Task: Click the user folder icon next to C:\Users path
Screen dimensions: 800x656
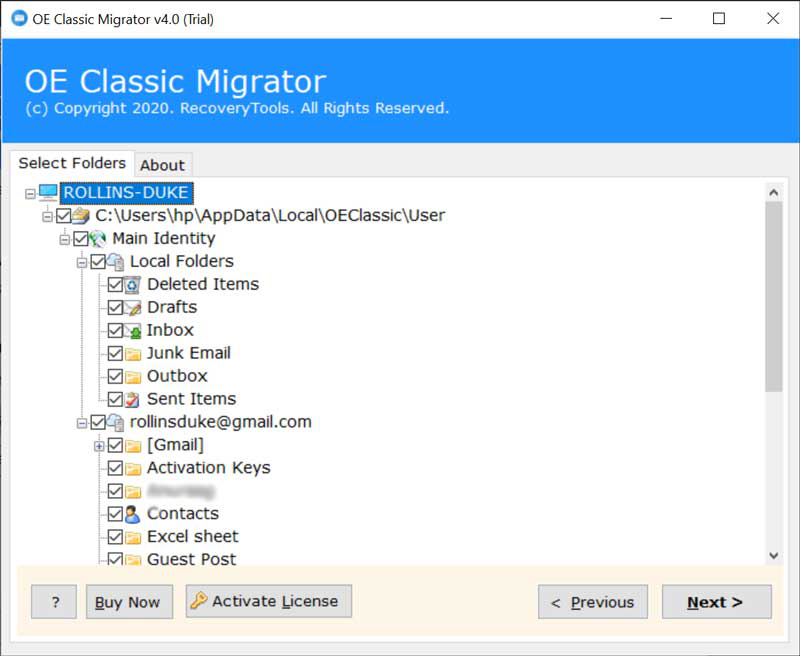Action: click(81, 216)
